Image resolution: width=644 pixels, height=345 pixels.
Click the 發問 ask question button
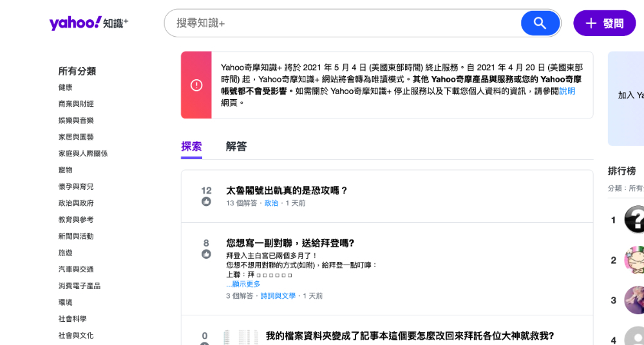(x=605, y=23)
